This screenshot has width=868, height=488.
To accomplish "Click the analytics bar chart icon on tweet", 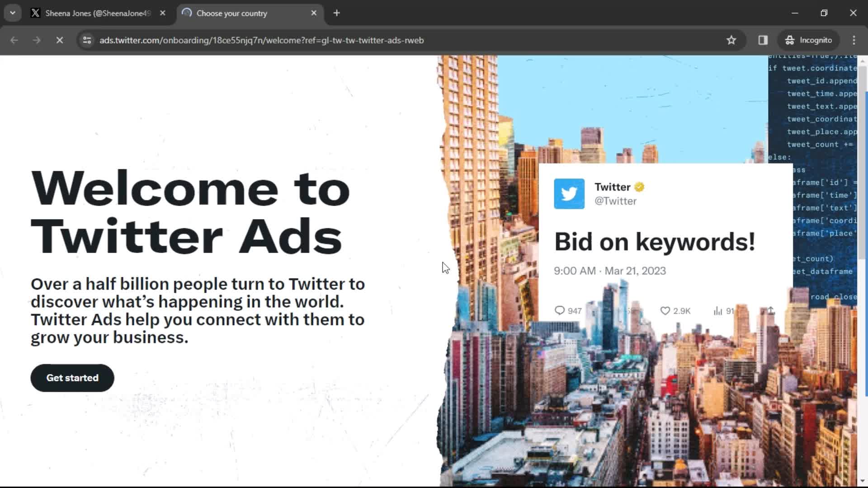I will pyautogui.click(x=718, y=310).
